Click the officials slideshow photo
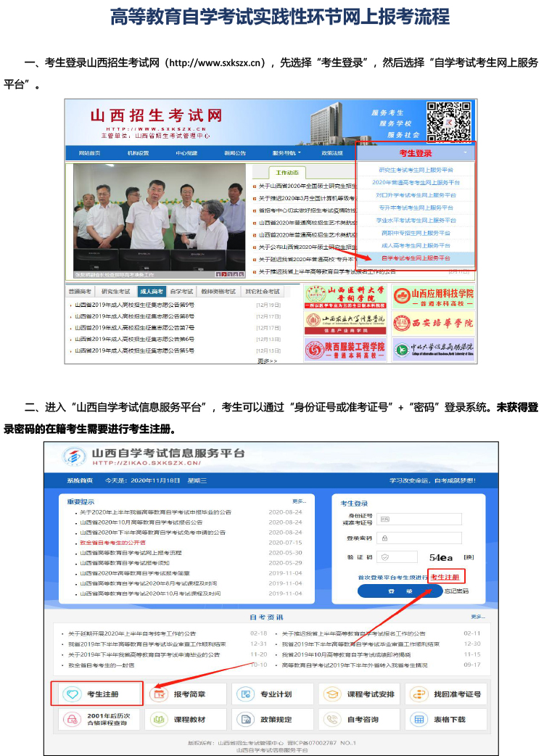 click(x=160, y=221)
